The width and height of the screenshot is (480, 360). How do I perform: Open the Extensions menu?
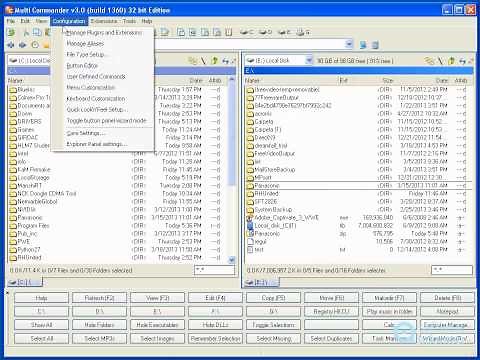104,21
